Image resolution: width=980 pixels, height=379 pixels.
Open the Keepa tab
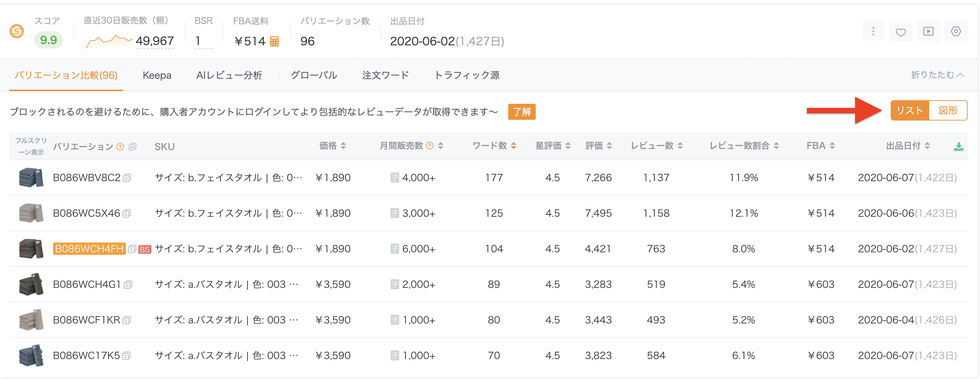157,76
